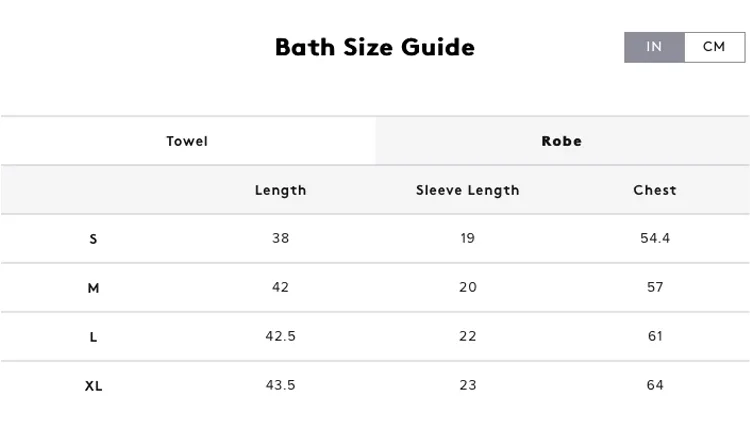
Task: Select the Chest column header
Action: tap(655, 190)
